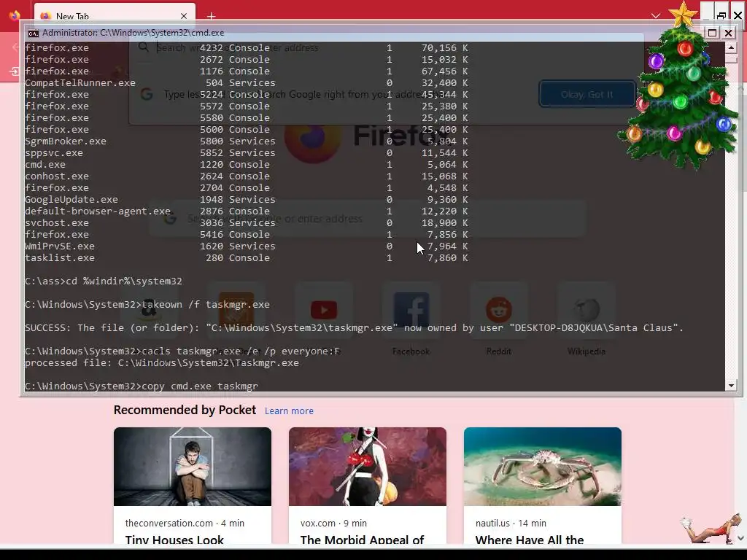The height and width of the screenshot is (560, 747).
Task: Click the cd %windir%\system32 command line
Action: coord(104,281)
